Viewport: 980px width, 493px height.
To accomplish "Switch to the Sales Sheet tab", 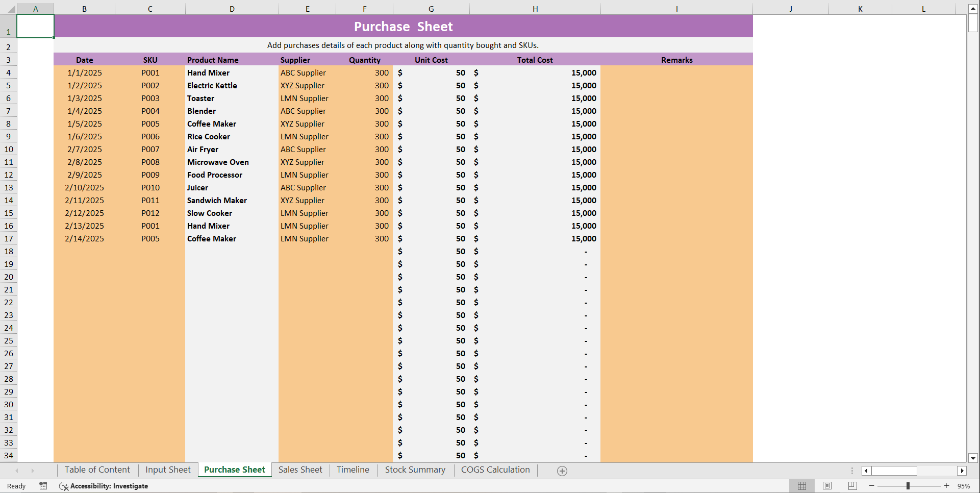I will [300, 470].
